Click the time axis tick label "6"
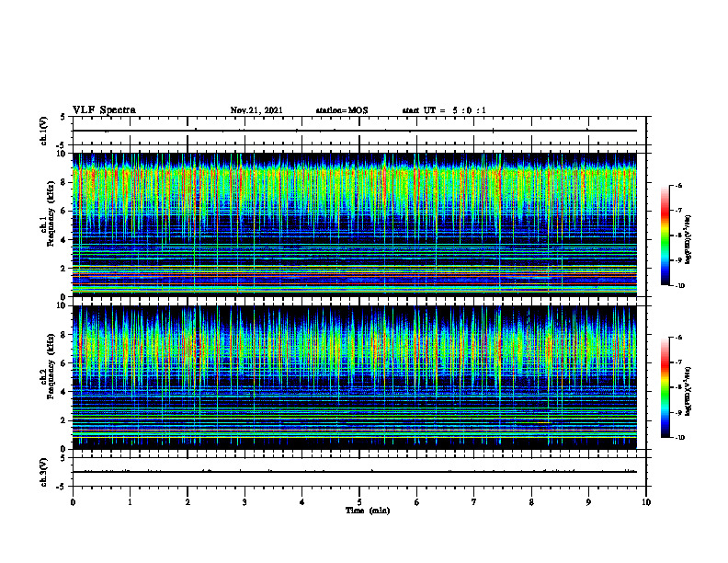728x563 pixels. coord(417,502)
